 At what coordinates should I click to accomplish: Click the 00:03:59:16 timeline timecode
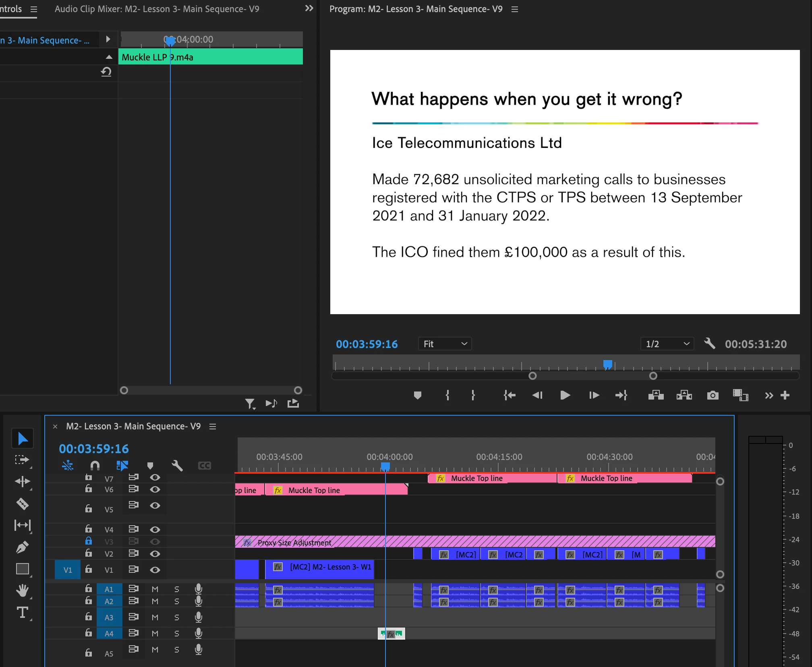[93, 449]
